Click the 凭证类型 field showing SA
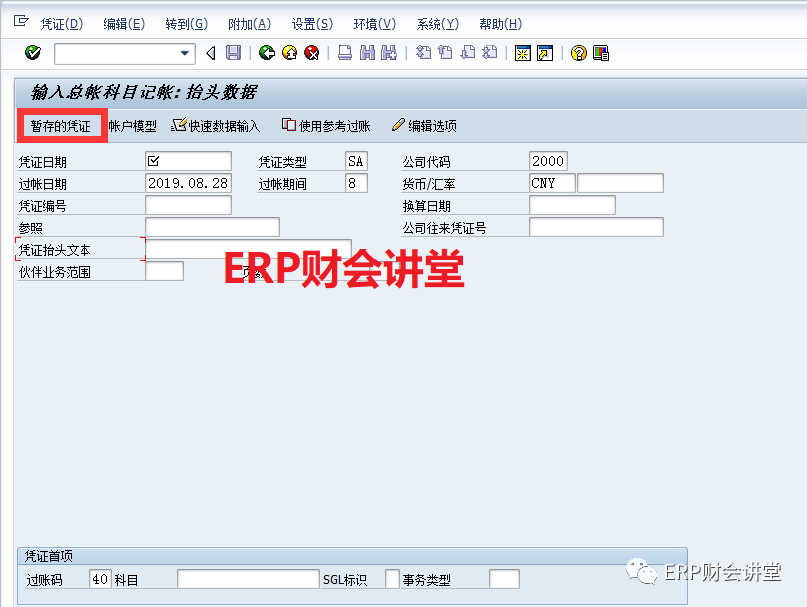The width and height of the screenshot is (807, 607). (356, 161)
